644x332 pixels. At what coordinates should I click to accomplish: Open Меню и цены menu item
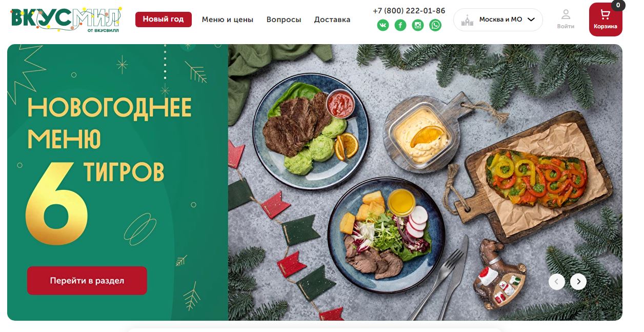[228, 19]
